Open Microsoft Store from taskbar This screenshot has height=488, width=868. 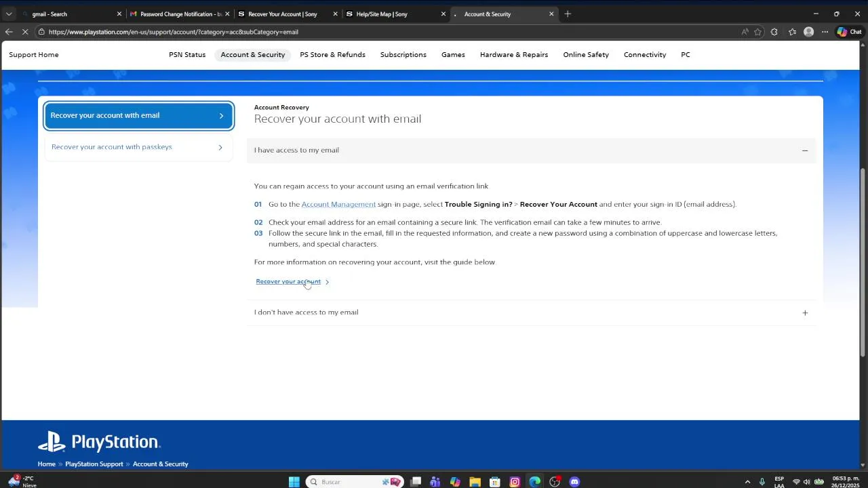pyautogui.click(x=495, y=482)
